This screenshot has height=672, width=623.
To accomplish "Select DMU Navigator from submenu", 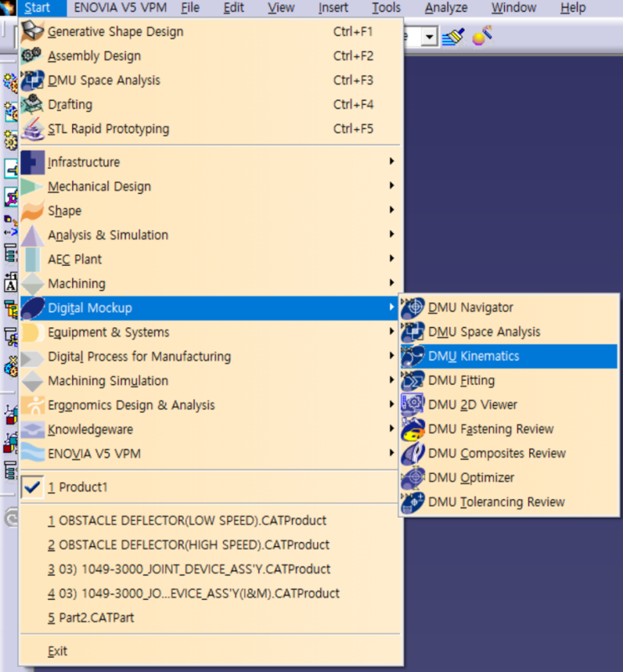I will tap(509, 307).
